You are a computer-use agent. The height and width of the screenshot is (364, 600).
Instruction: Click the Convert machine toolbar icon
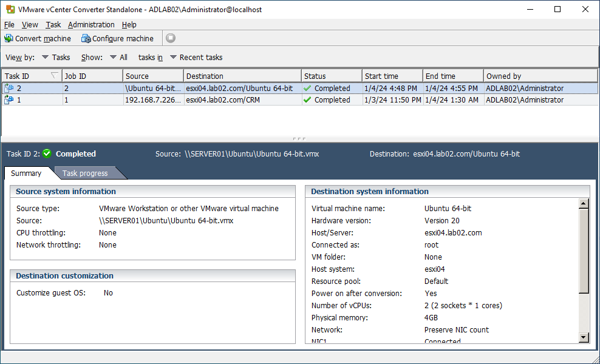click(9, 39)
